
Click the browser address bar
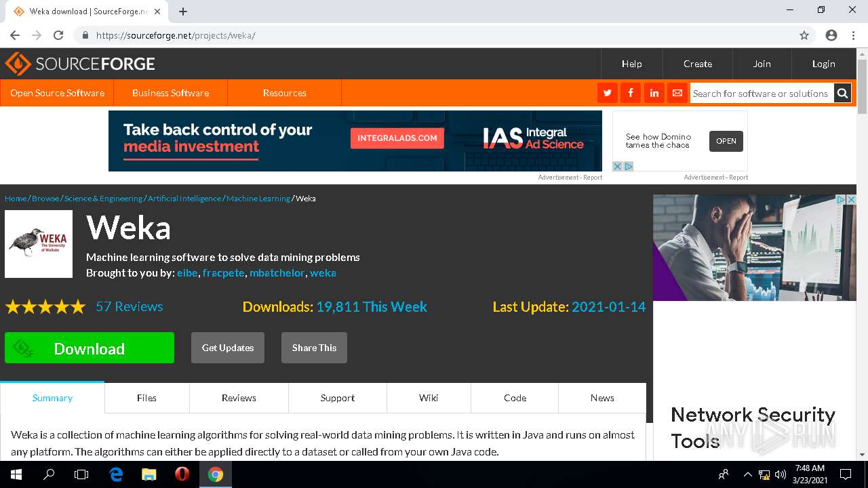click(x=434, y=35)
